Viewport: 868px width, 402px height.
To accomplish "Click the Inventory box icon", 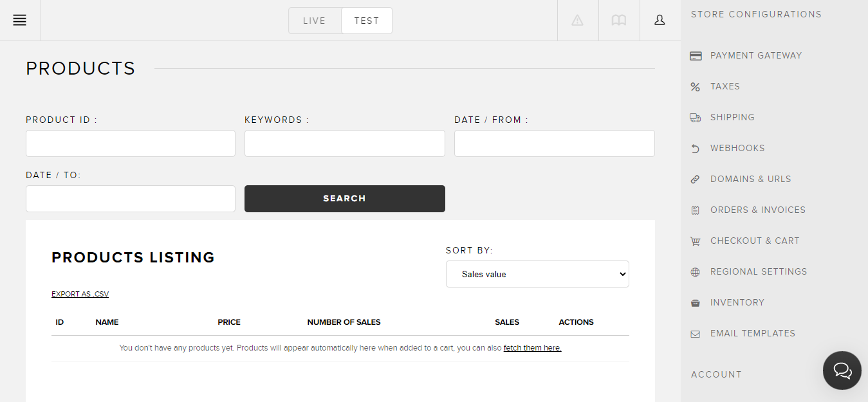I will pyautogui.click(x=695, y=302).
